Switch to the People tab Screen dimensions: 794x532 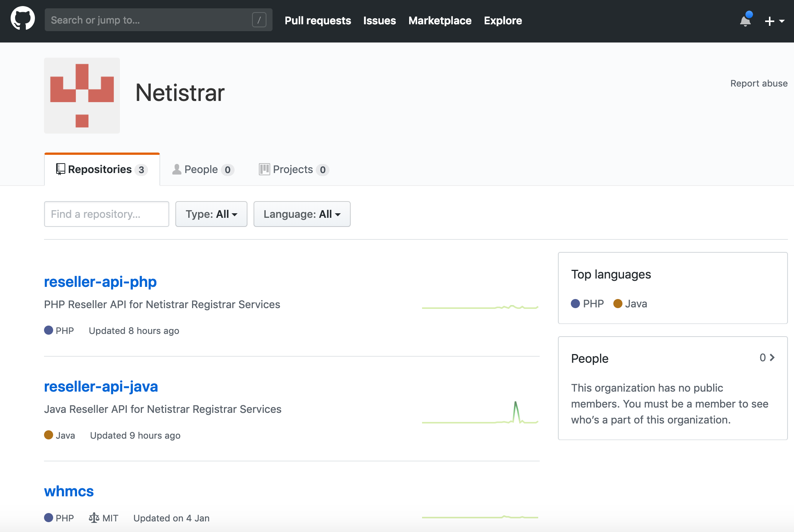(x=203, y=170)
